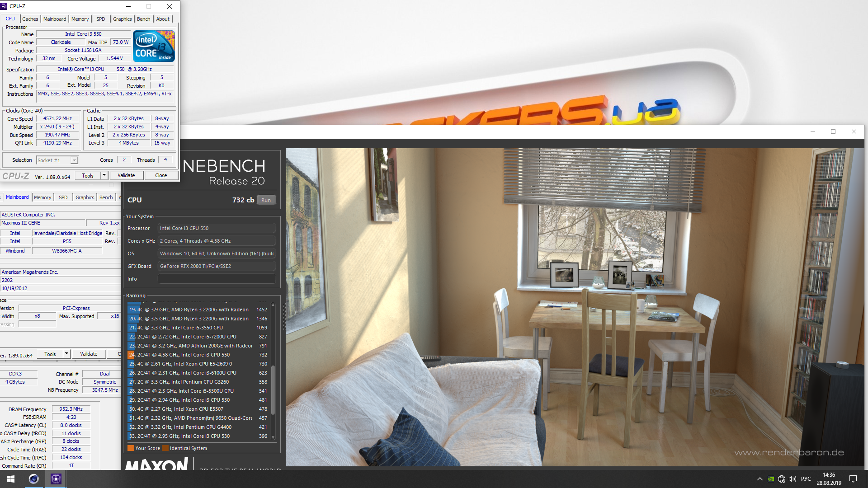Viewport: 868px width, 488px height.
Task: Click Validate in the rear CPU-Z window
Action: point(89,354)
